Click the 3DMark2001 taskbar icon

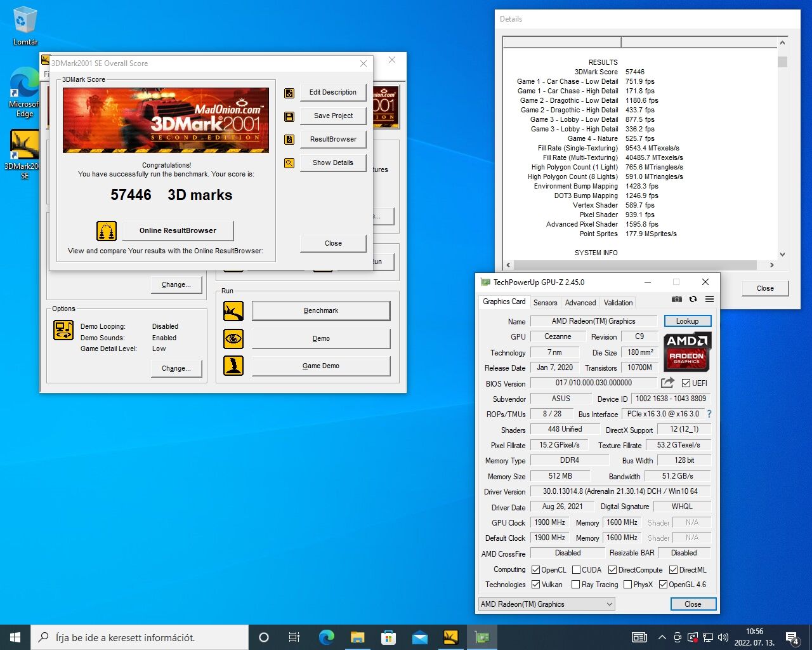coord(450,637)
